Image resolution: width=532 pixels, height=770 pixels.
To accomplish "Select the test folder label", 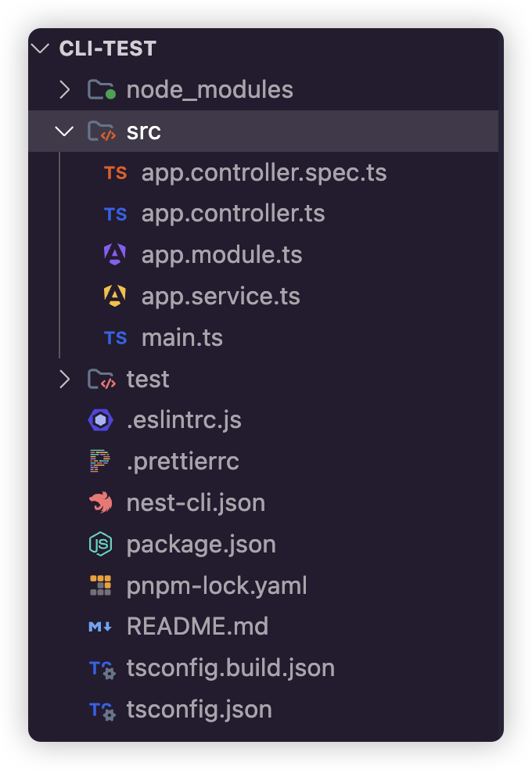I will [x=148, y=380].
